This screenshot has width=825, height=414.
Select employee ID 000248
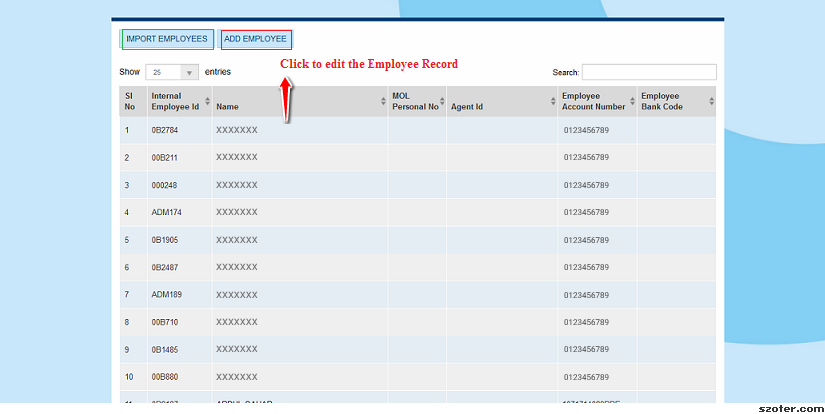(165, 185)
